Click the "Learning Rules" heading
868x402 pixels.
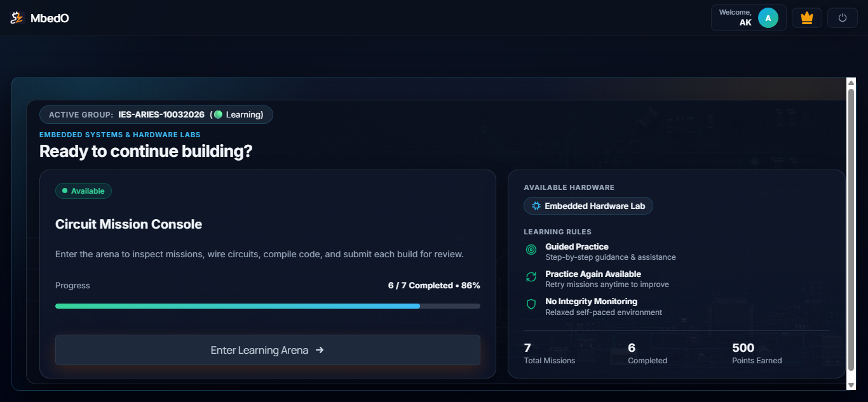pos(558,232)
